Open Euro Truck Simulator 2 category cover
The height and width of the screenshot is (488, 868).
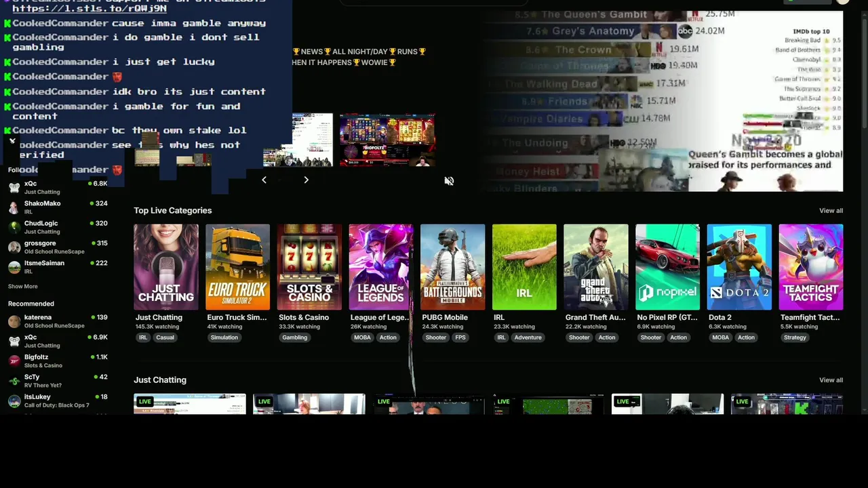click(x=237, y=267)
